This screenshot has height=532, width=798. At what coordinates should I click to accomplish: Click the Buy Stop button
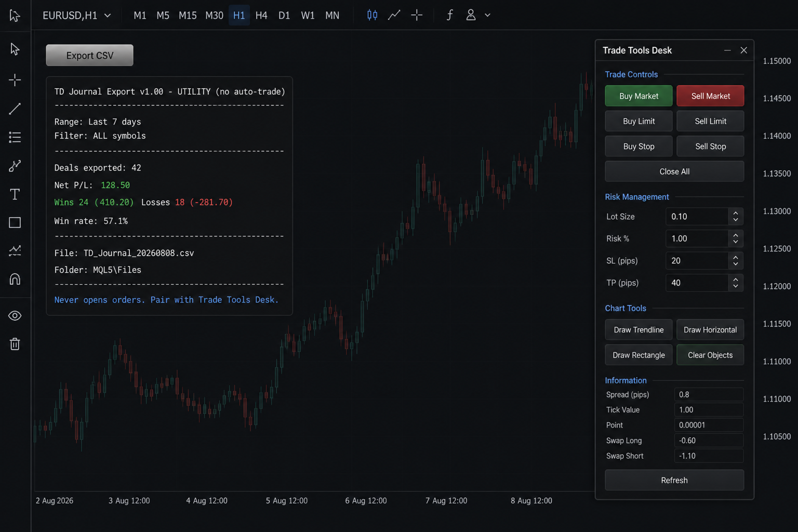pos(639,147)
